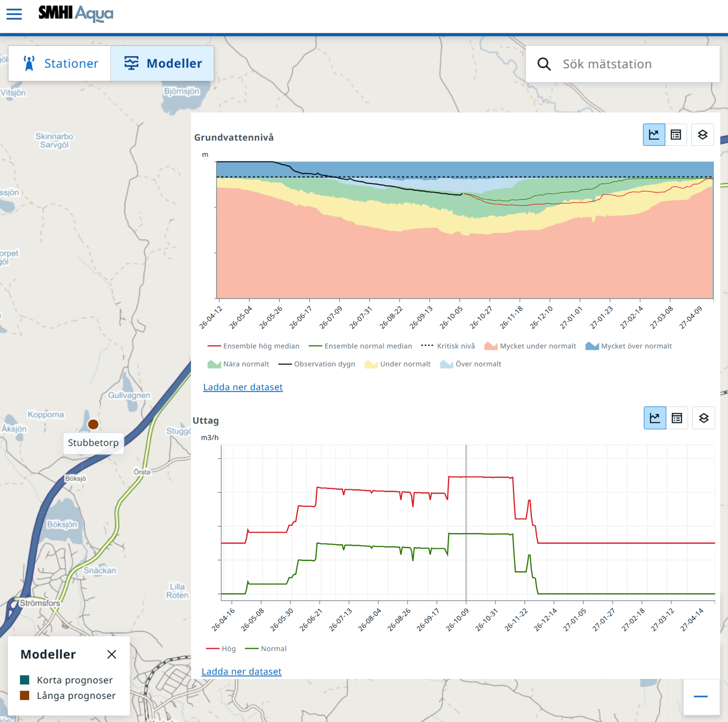
Task: Toggle Under normalt legend entry
Action: pyautogui.click(x=397, y=364)
